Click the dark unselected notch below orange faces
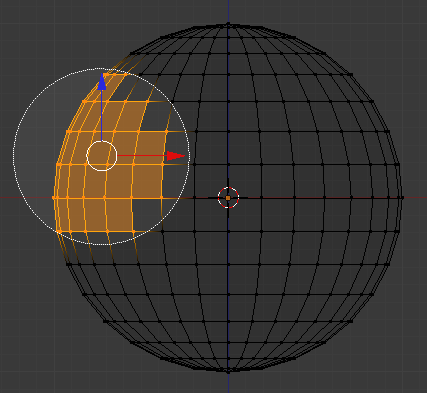This screenshot has width=427, height=393. 147,214
